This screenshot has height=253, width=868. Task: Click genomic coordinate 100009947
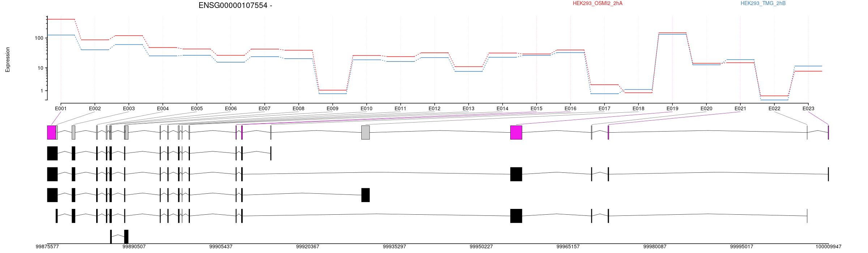point(829,247)
